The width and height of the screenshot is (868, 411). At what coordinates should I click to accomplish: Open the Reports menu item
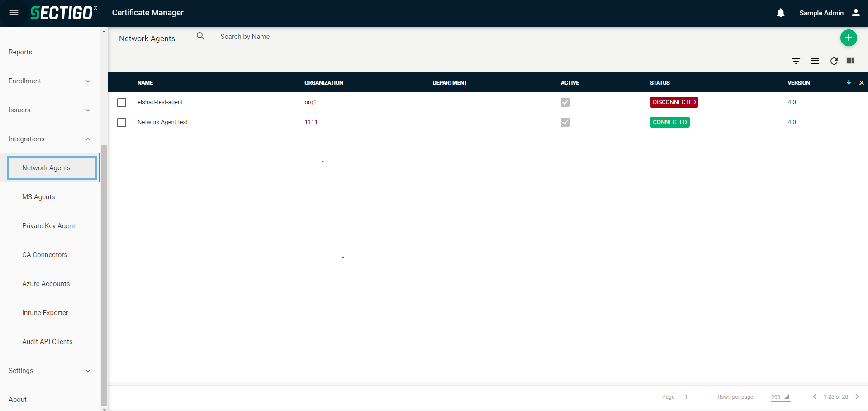click(20, 52)
